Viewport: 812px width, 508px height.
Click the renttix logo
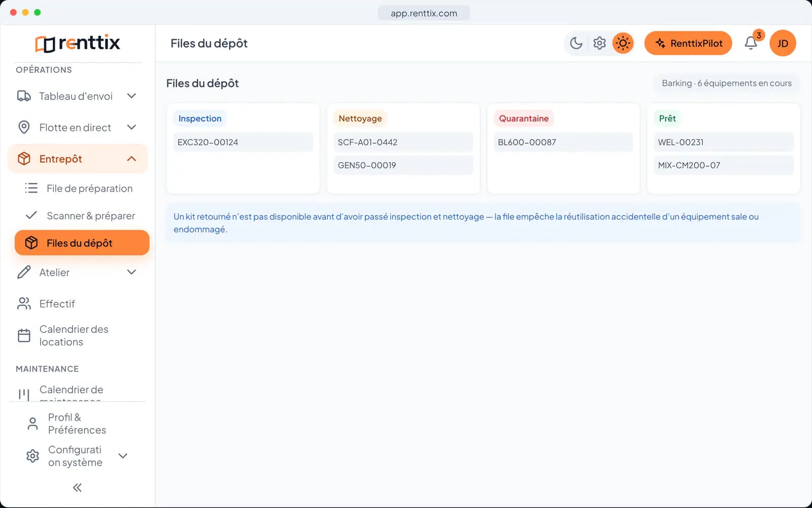click(x=77, y=43)
